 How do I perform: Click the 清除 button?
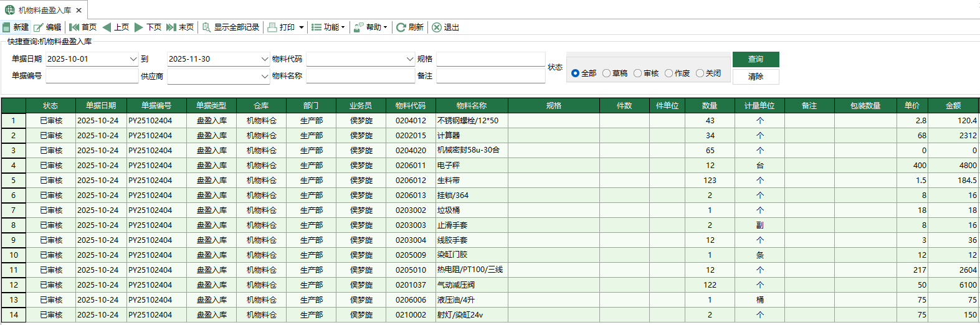click(756, 77)
